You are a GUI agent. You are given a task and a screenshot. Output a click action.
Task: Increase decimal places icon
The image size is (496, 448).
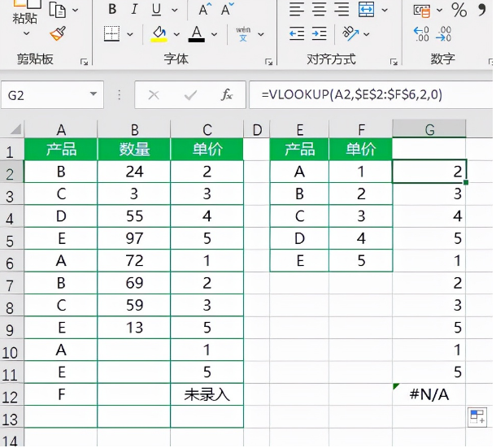coord(421,34)
